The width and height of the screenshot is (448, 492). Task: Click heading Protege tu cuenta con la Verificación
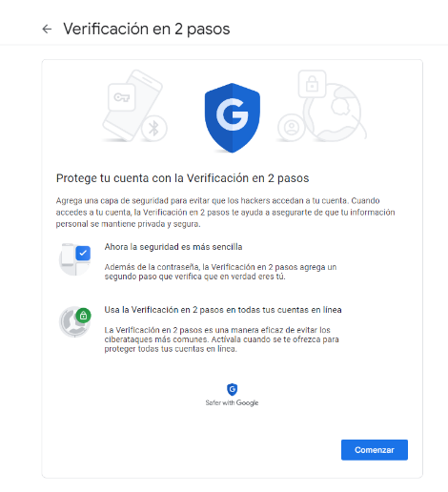(182, 178)
